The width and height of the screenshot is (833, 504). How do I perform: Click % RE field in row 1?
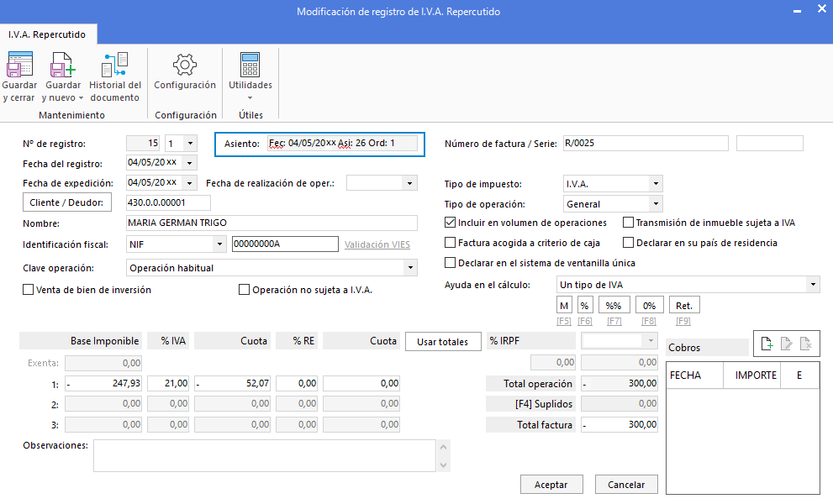pos(297,383)
